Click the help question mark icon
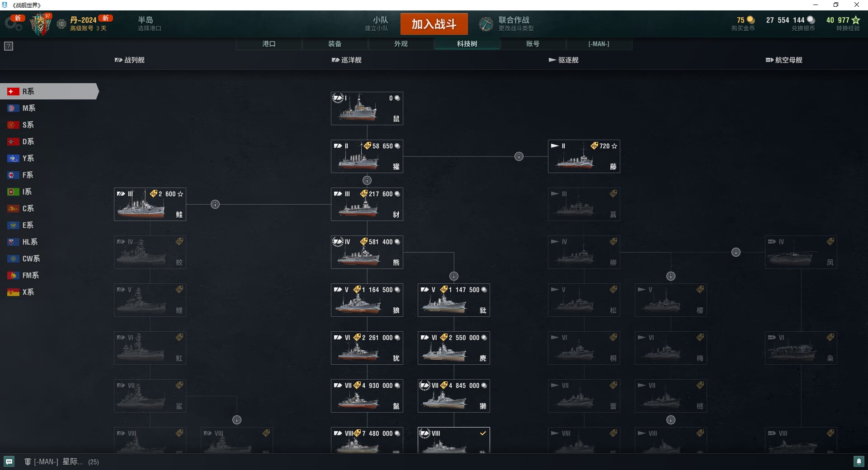This screenshot has height=470, width=868. tap(9, 46)
